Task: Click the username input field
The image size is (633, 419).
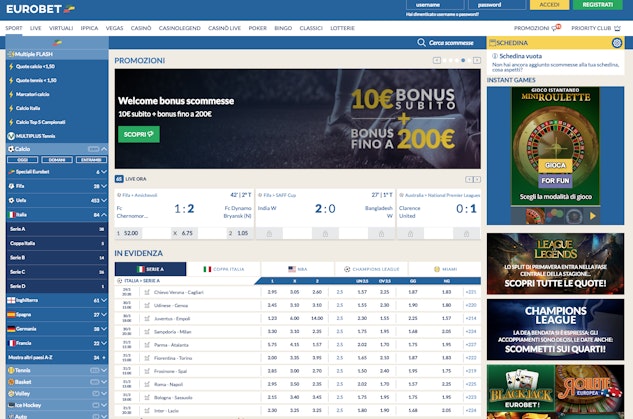Action: pyautogui.click(x=435, y=4)
